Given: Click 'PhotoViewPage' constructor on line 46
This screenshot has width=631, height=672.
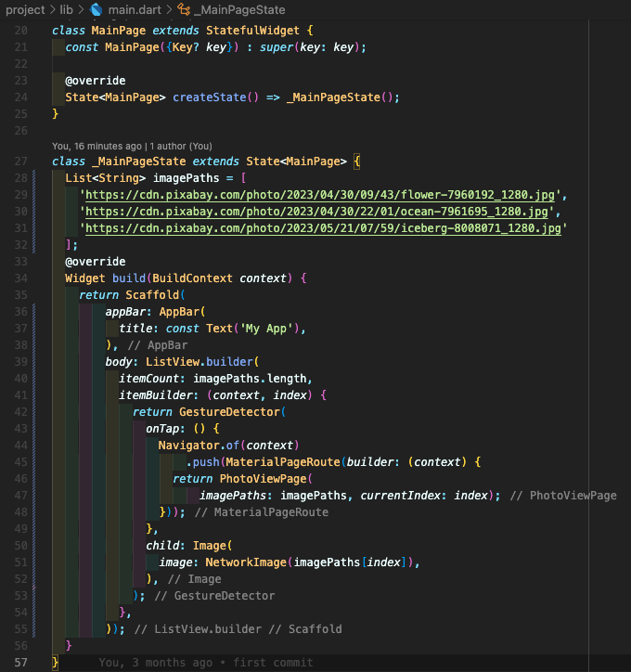Looking at the screenshot, I should pyautogui.click(x=264, y=479).
